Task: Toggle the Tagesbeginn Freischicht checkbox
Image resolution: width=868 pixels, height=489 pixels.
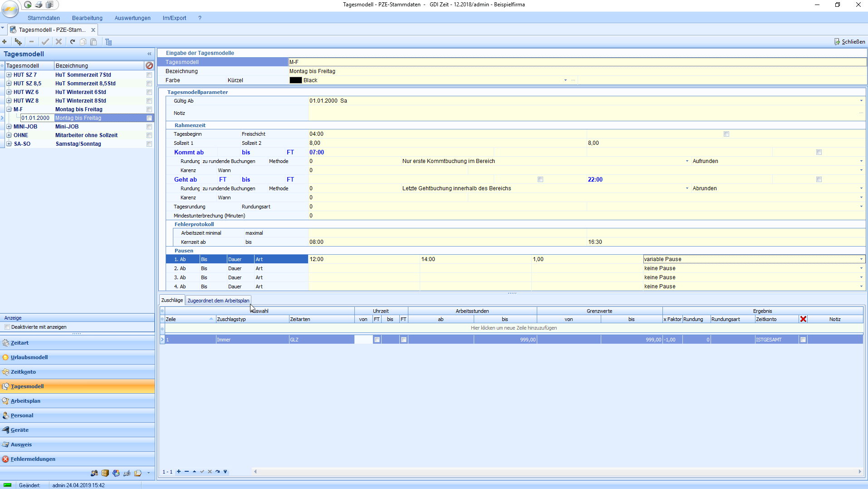Action: (x=726, y=134)
